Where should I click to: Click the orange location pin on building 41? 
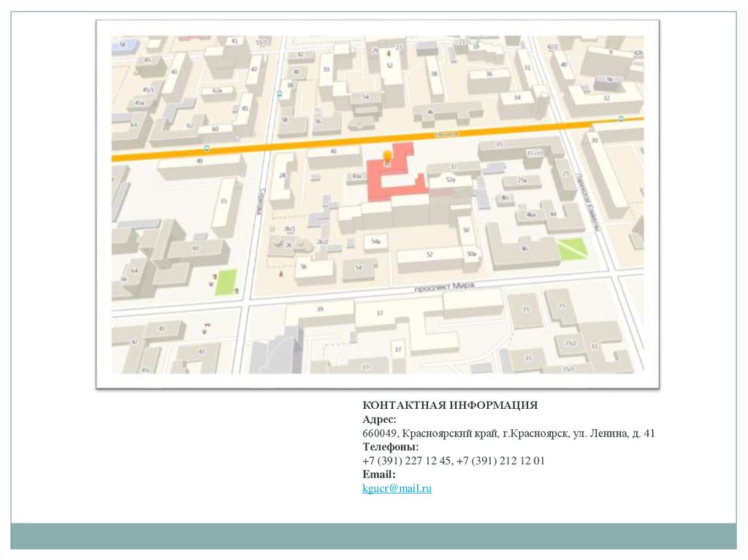click(x=388, y=156)
